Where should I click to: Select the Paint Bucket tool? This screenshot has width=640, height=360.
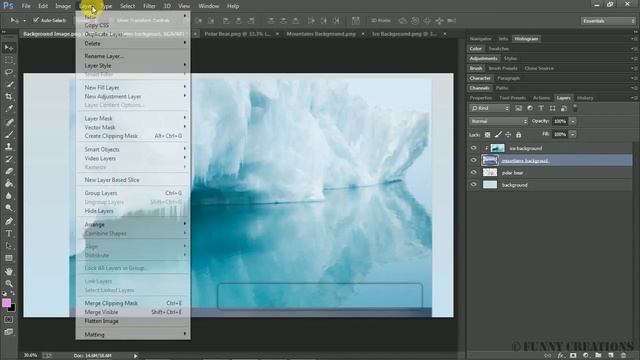click(x=9, y=184)
